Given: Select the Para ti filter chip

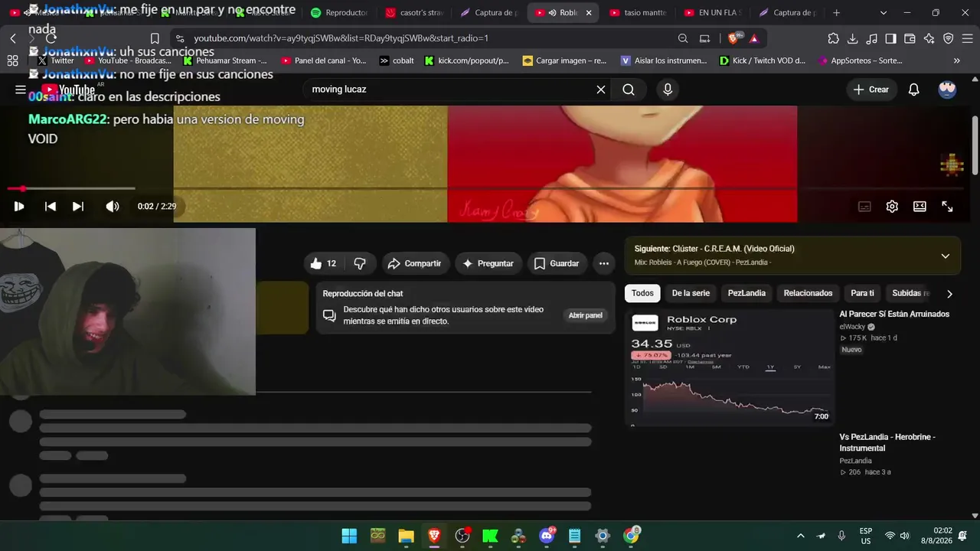Looking at the screenshot, I should click(862, 293).
